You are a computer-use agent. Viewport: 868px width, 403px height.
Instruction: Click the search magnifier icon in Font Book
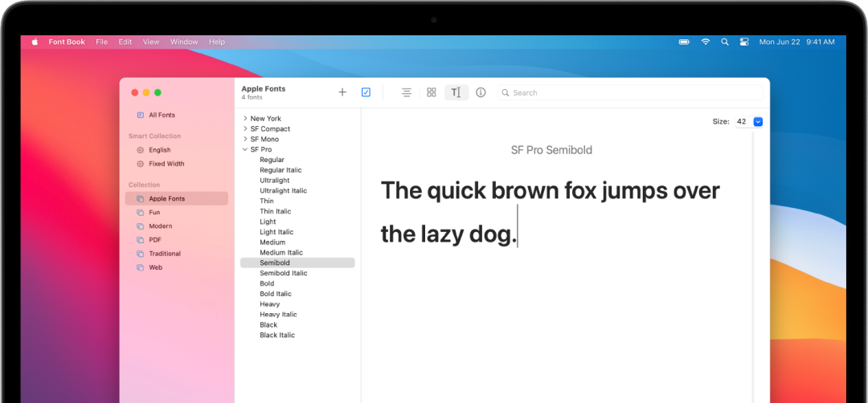click(x=505, y=93)
